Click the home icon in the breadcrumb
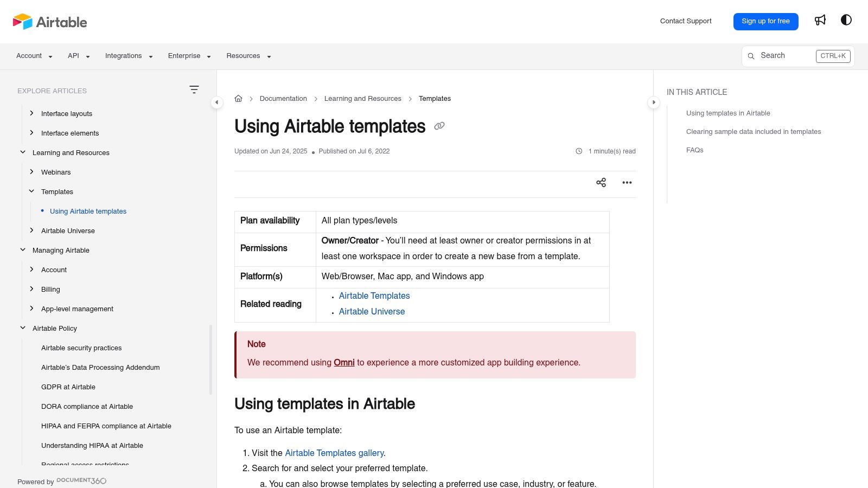This screenshot has width=868, height=488. tap(238, 98)
